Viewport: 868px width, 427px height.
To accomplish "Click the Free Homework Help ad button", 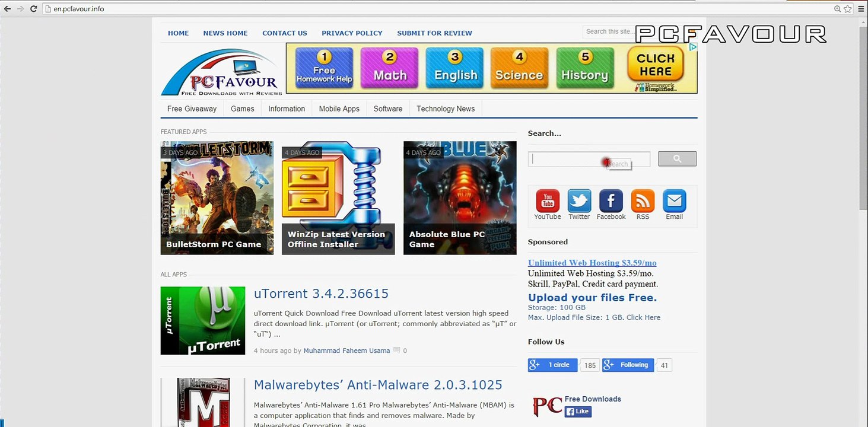I will click(324, 68).
